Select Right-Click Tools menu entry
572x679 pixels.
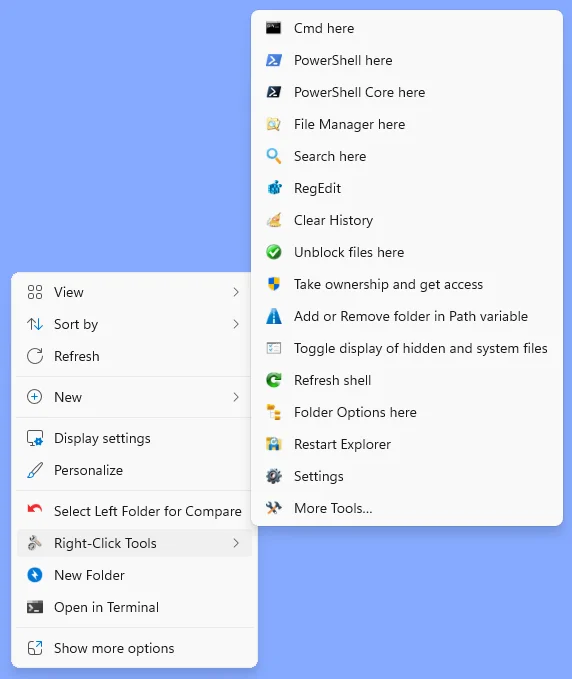coord(134,543)
